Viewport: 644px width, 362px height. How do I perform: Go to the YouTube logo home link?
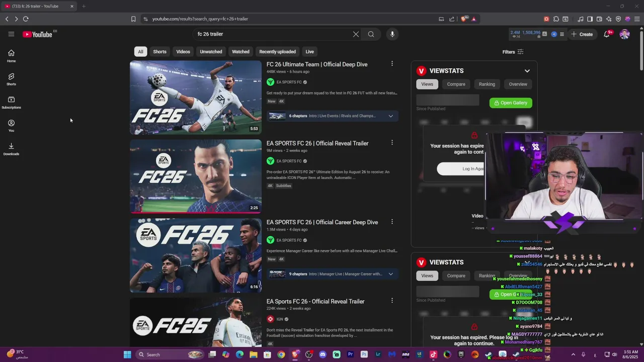tap(37, 34)
